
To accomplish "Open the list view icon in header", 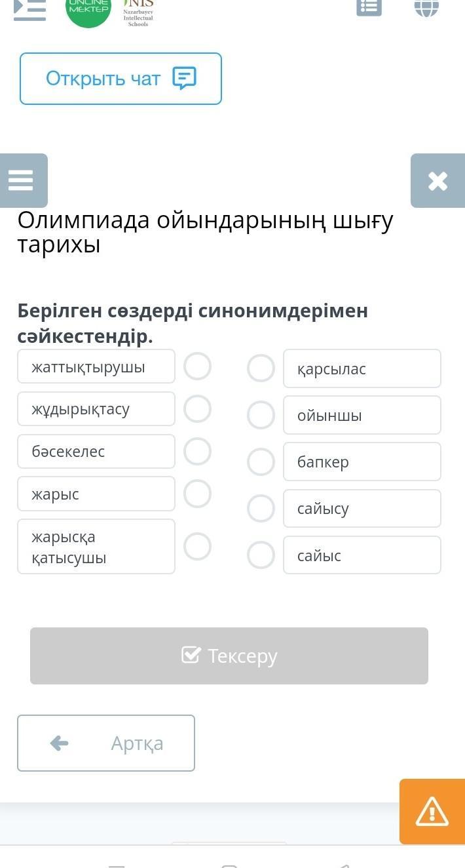I will coord(369,7).
